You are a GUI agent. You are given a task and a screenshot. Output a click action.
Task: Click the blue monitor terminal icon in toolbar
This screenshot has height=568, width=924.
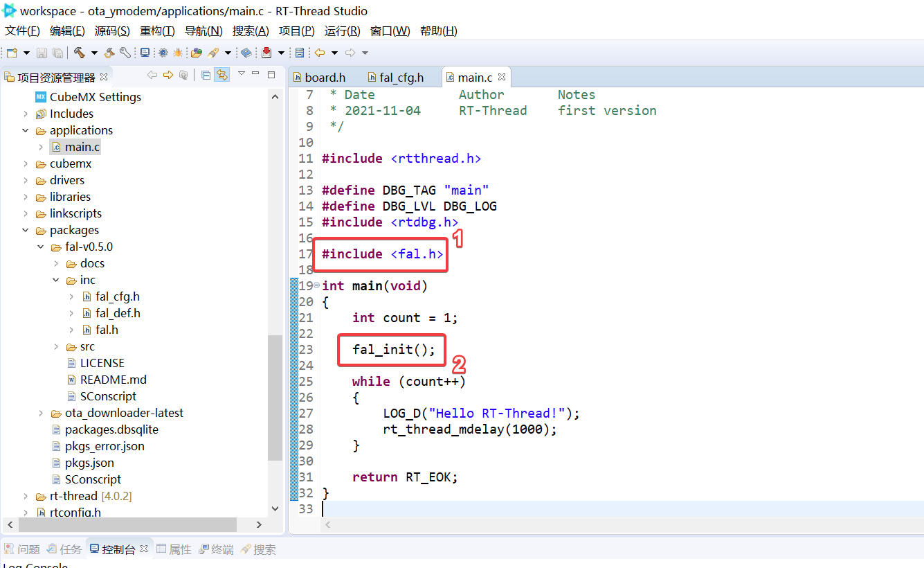coord(145,53)
